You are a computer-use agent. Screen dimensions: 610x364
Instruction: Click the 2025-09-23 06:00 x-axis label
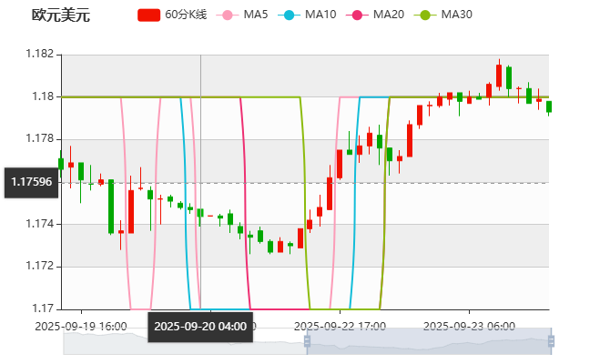click(x=471, y=326)
